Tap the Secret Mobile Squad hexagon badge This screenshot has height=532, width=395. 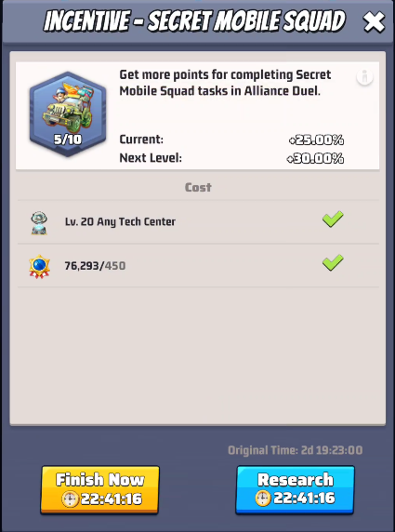click(68, 114)
